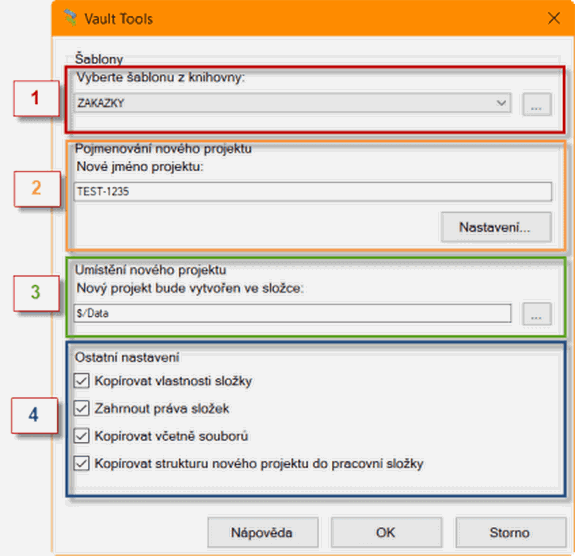Click the $/Data folder path field
Screen dimensions: 575x556
click(x=292, y=313)
